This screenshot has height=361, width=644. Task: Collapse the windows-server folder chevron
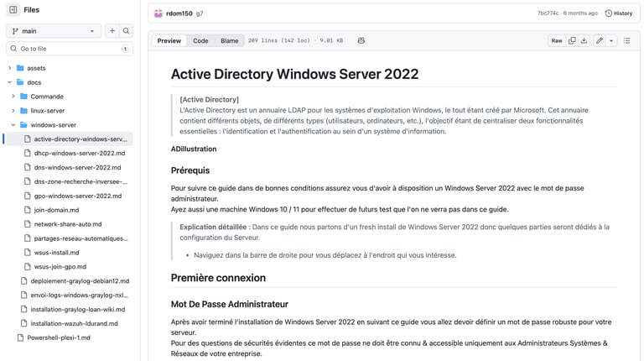pos(13,124)
